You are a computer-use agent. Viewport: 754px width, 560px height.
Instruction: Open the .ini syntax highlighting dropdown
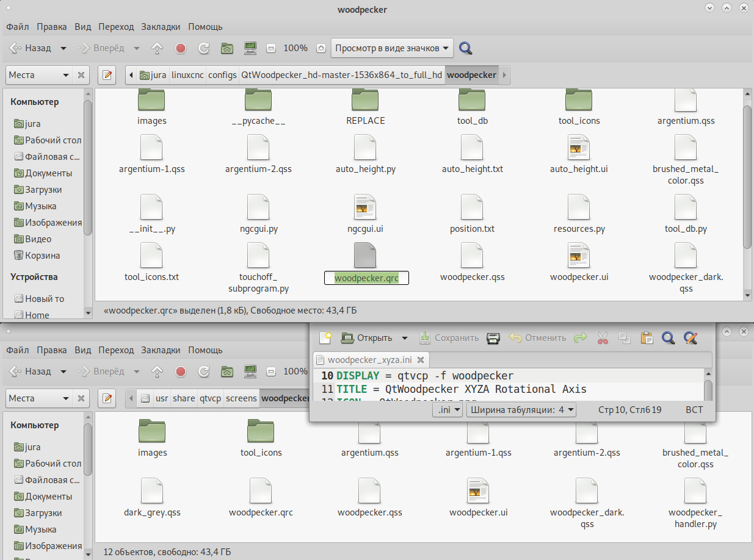click(x=448, y=410)
